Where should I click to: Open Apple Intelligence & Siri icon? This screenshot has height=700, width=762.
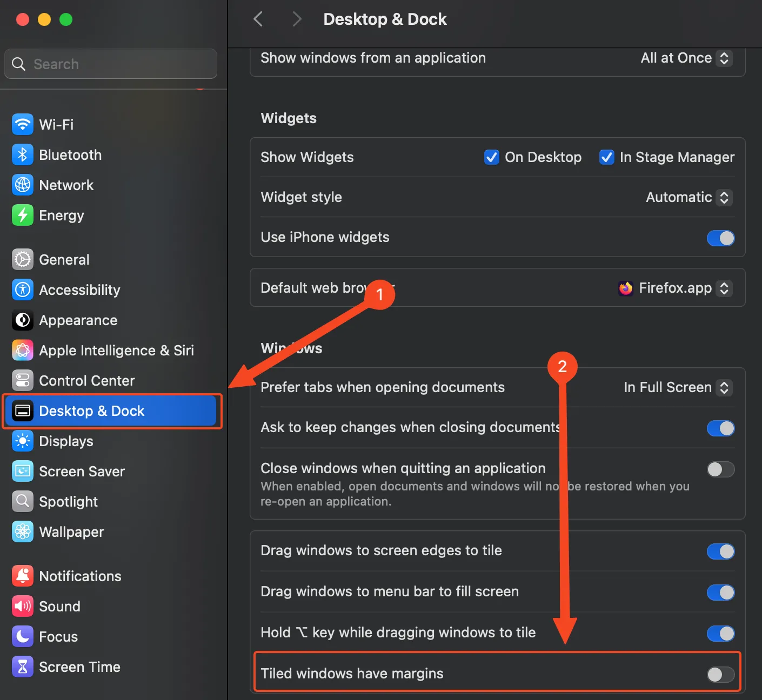click(x=23, y=351)
